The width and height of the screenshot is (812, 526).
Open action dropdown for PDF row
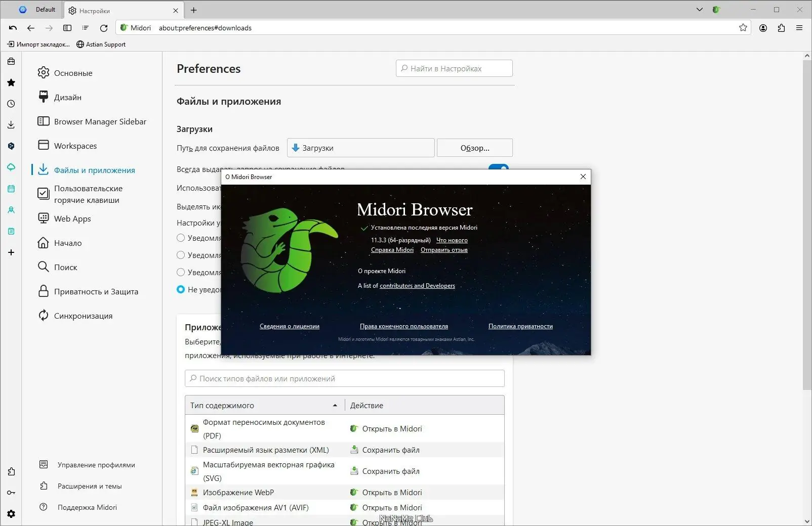(x=424, y=428)
